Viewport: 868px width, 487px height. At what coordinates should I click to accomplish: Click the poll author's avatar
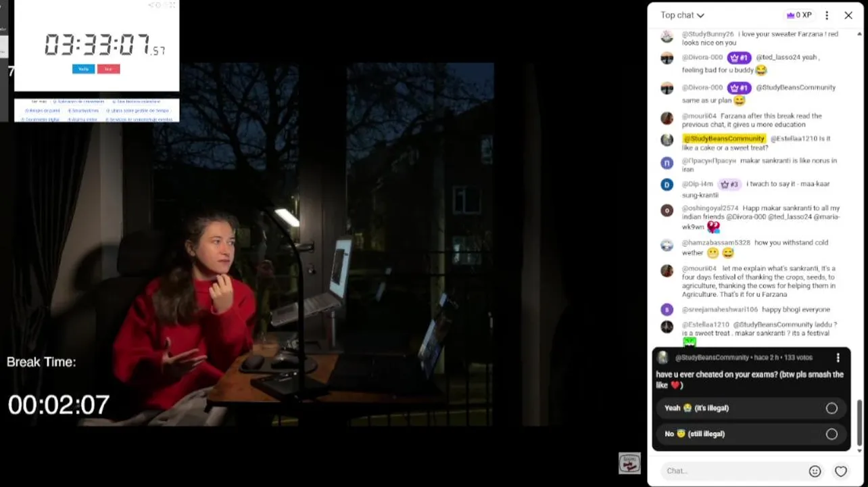[662, 358]
